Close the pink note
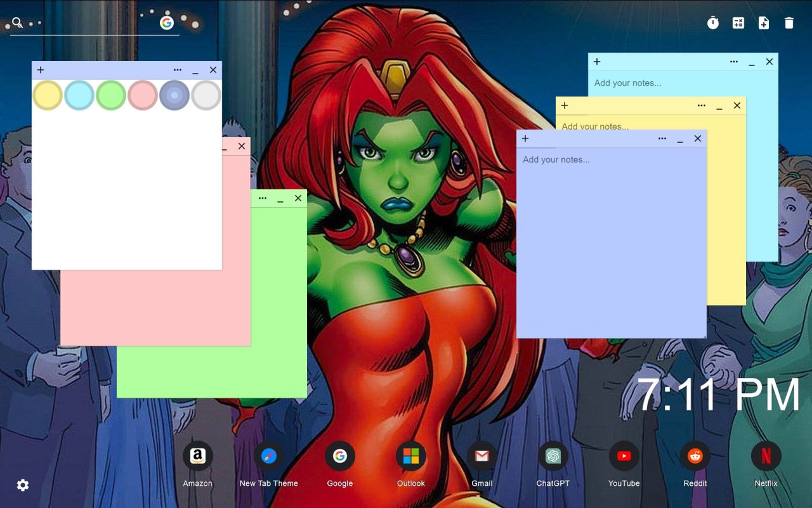 pos(242,146)
